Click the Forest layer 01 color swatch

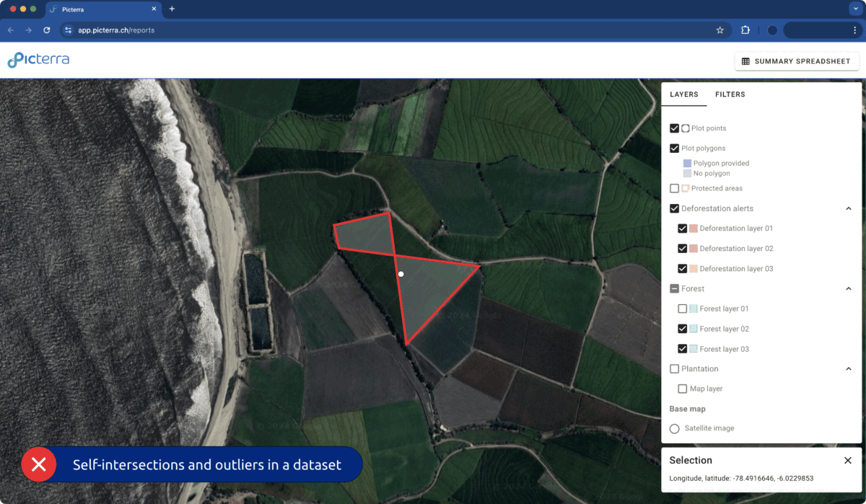point(694,309)
